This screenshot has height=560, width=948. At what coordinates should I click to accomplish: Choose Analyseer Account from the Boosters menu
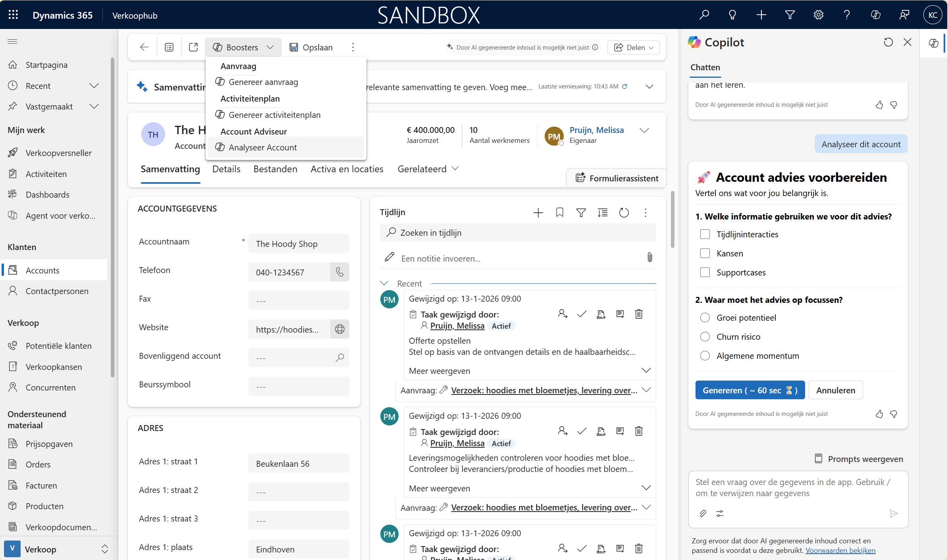click(262, 147)
